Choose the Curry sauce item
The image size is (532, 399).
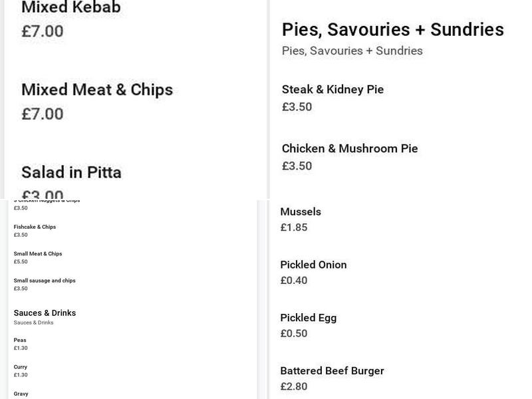(20, 367)
